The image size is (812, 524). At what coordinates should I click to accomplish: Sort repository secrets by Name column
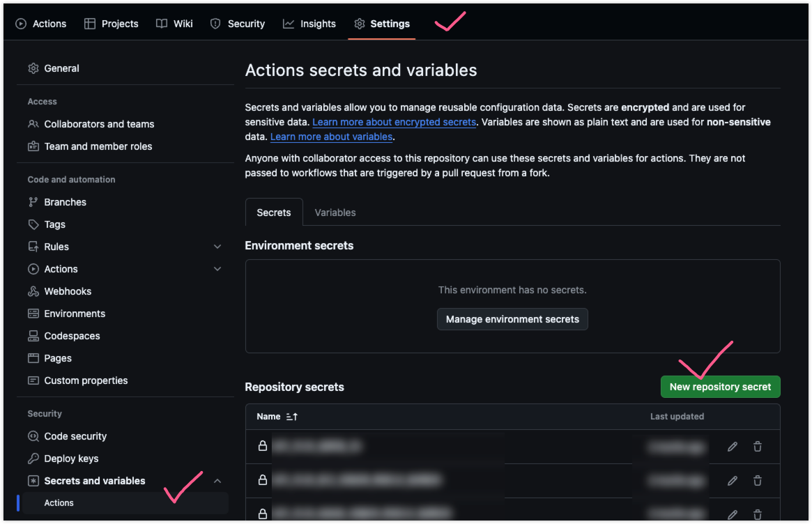pyautogui.click(x=277, y=417)
